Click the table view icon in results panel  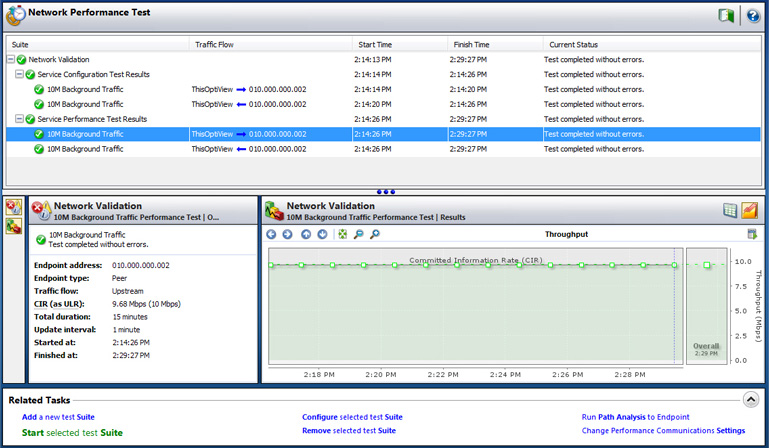(x=731, y=210)
